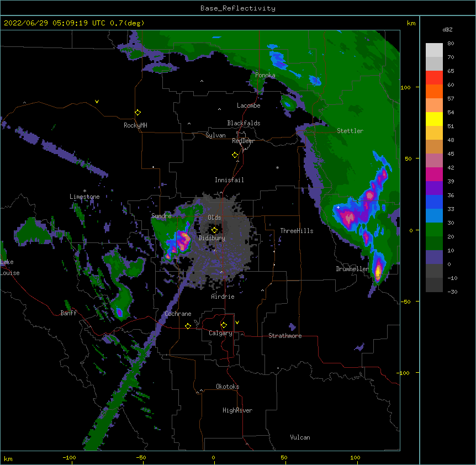Screen dimensions: 476x465
Task: Click the white plus marker in eastern storm
Action: pyautogui.click(x=338, y=207)
